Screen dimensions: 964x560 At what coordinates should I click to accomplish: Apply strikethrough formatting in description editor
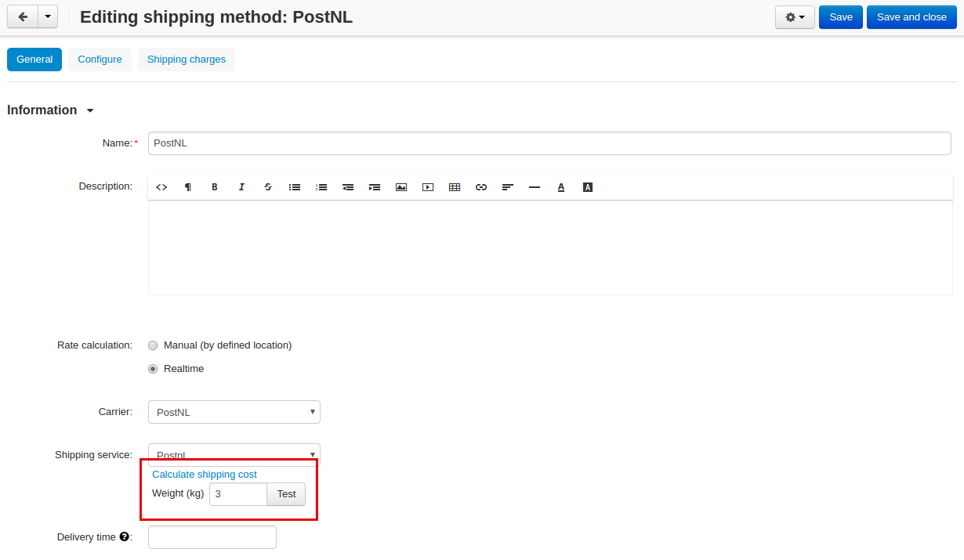tap(268, 187)
